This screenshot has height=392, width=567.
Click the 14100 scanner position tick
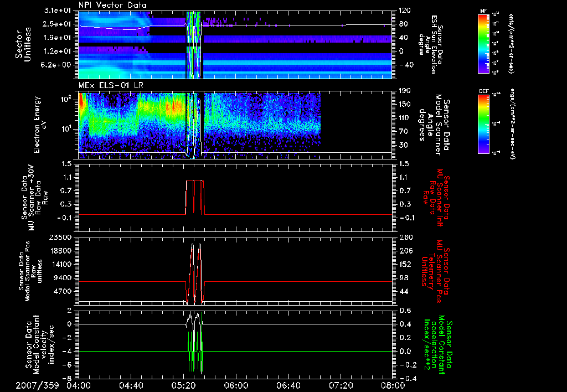click(x=60, y=264)
